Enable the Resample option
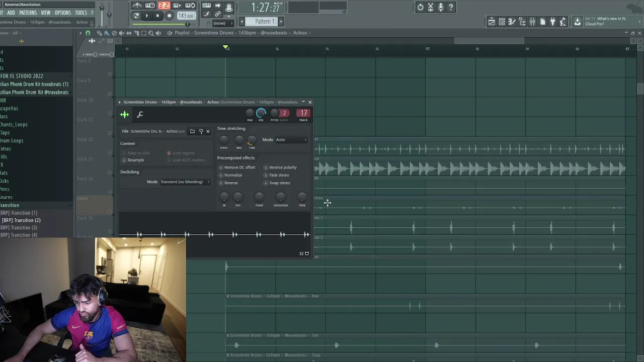This screenshot has height=362, width=644. 133,160
